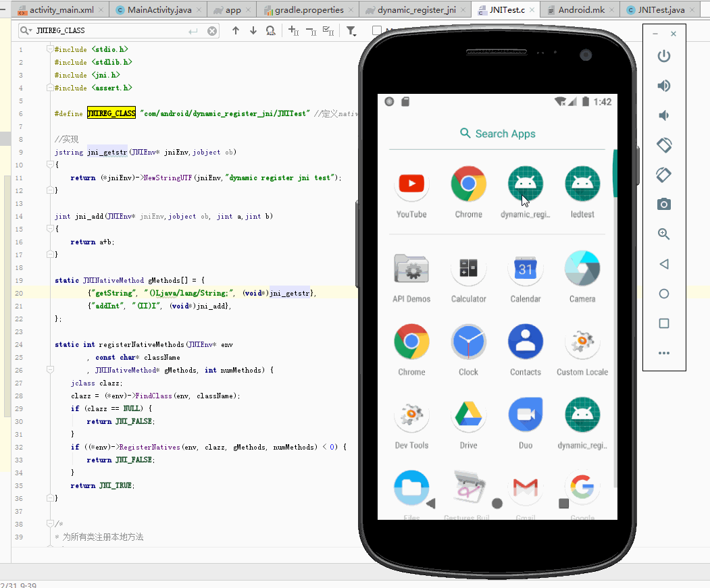Collapse the includes fold at line 1
The image size is (710, 588).
tap(50, 49)
